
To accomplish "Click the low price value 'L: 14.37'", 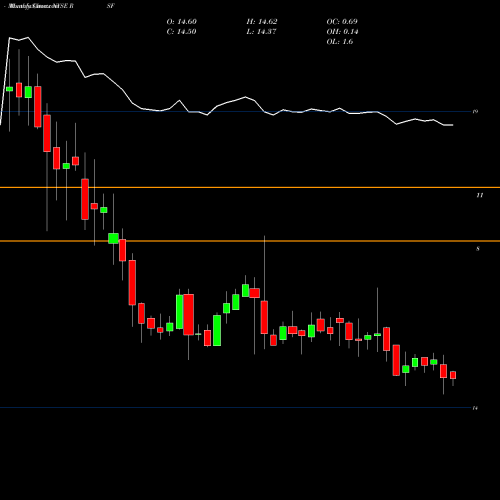I will [x=261, y=32].
